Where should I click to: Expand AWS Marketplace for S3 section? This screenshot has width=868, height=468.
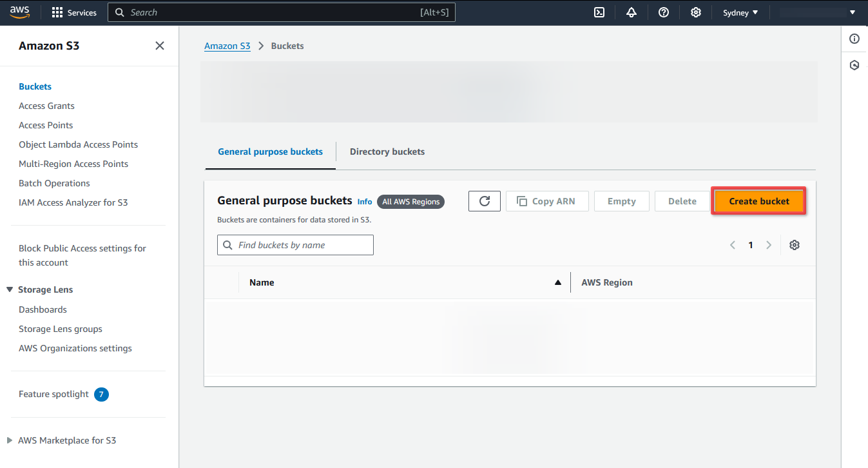(10, 440)
